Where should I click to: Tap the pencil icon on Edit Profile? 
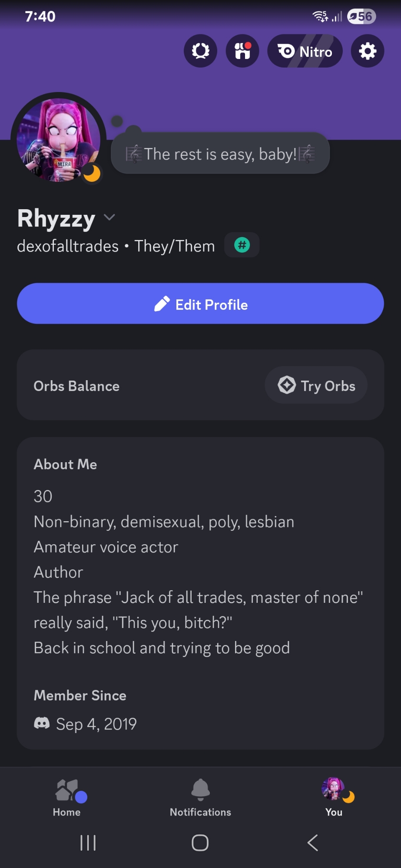coord(162,304)
